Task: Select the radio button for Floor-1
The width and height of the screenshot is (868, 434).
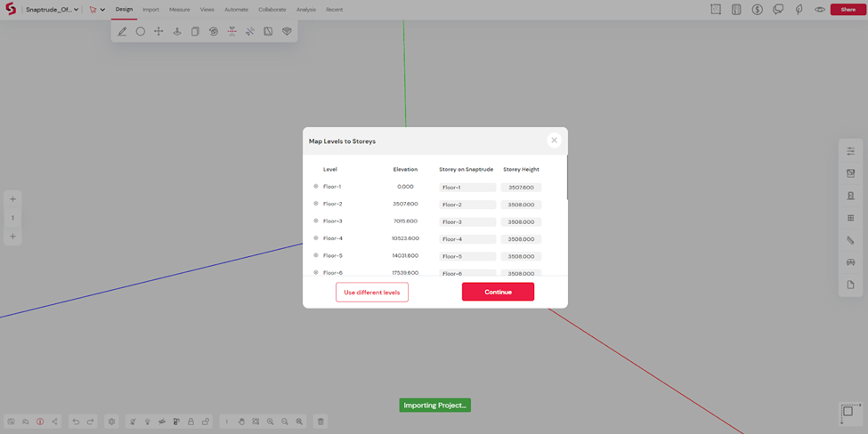Action: click(316, 186)
